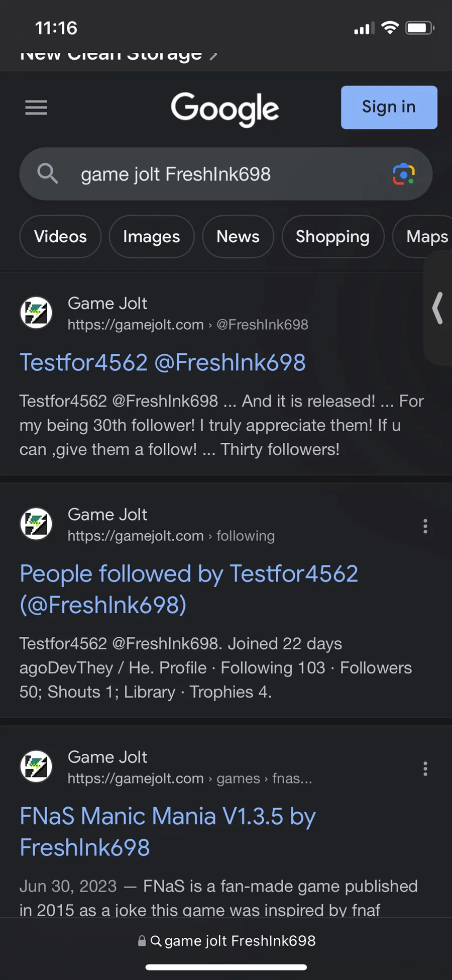452x980 pixels.
Task: Open three-dot menu for following result
Action: [x=425, y=526]
